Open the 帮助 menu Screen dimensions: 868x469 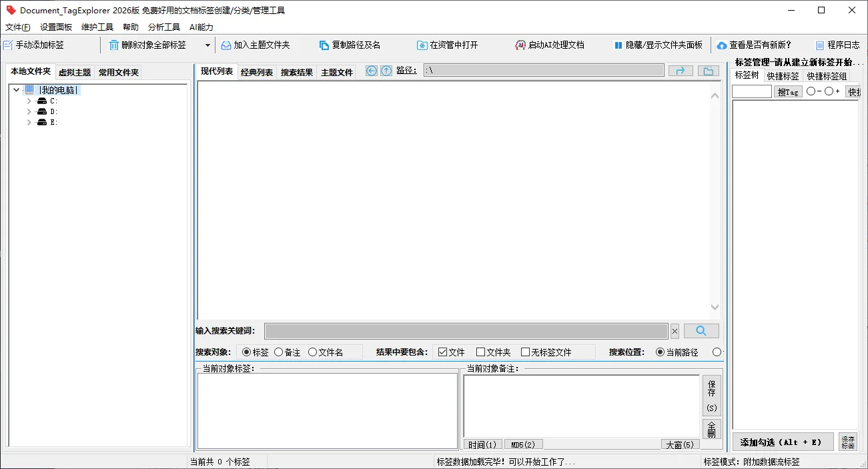[x=131, y=27]
